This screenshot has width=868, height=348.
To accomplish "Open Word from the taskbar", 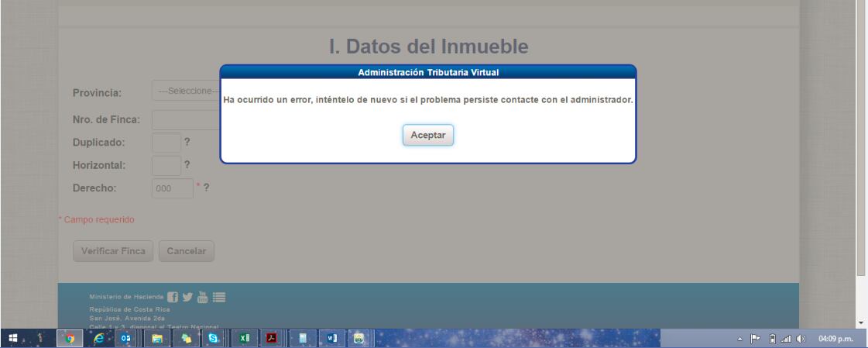I will point(331,338).
